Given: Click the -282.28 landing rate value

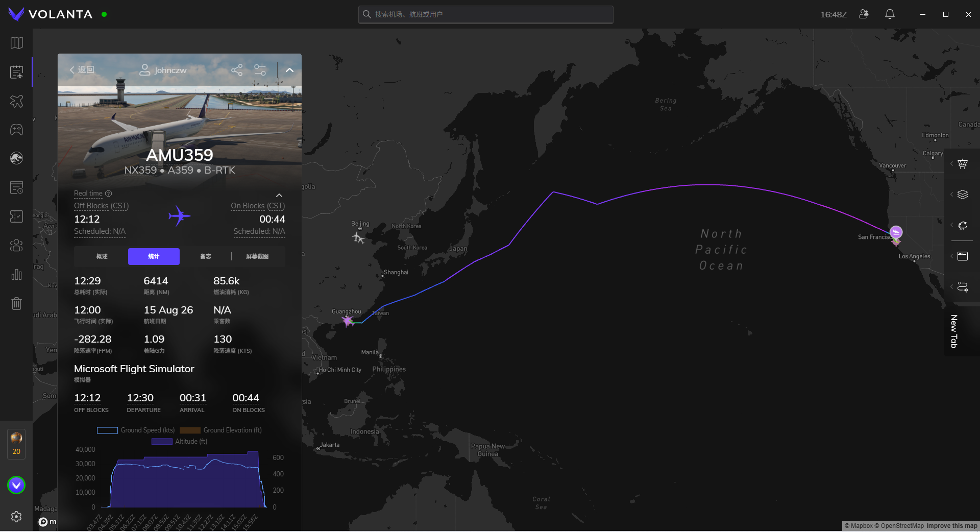Looking at the screenshot, I should tap(92, 339).
